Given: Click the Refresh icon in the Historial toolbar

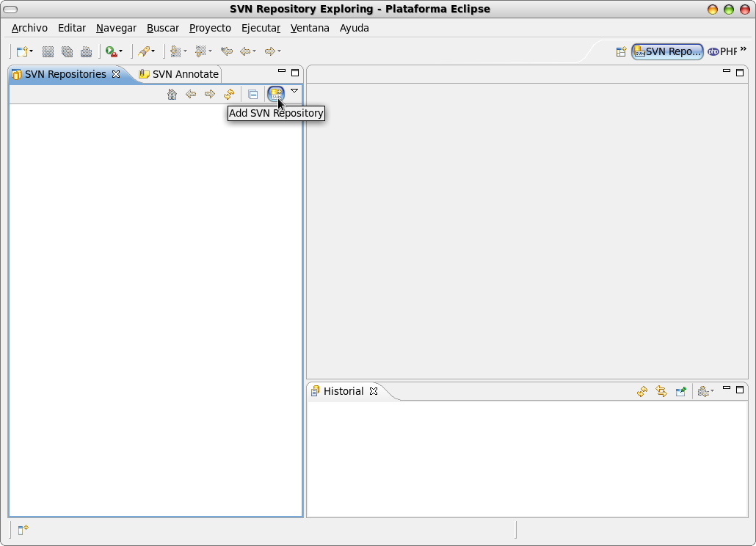Looking at the screenshot, I should click(641, 391).
